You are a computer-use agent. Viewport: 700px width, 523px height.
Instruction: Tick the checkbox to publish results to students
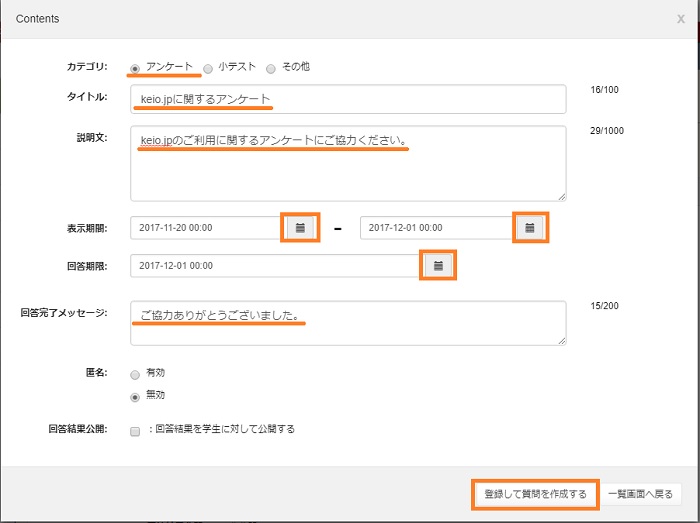135,431
